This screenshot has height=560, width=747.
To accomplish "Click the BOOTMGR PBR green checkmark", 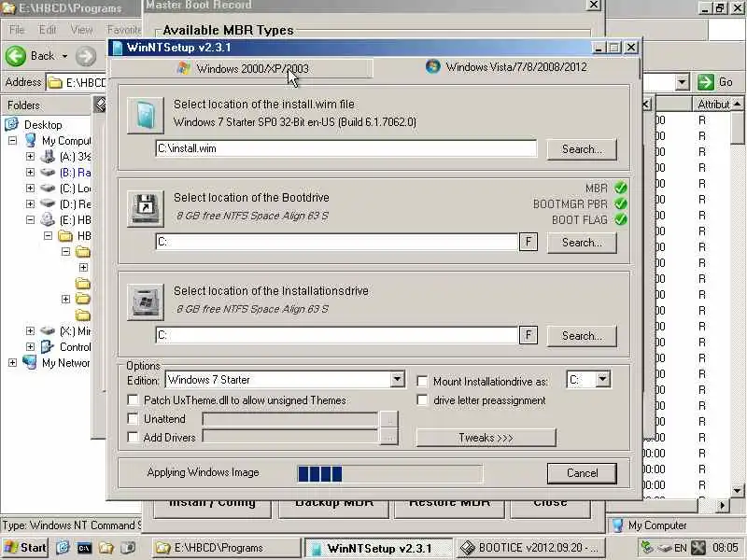I will 620,203.
